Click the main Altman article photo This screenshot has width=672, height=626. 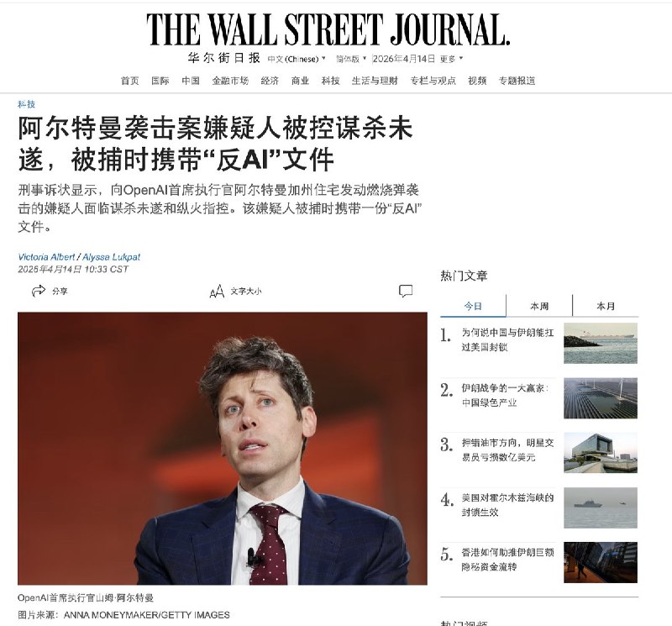[223, 448]
